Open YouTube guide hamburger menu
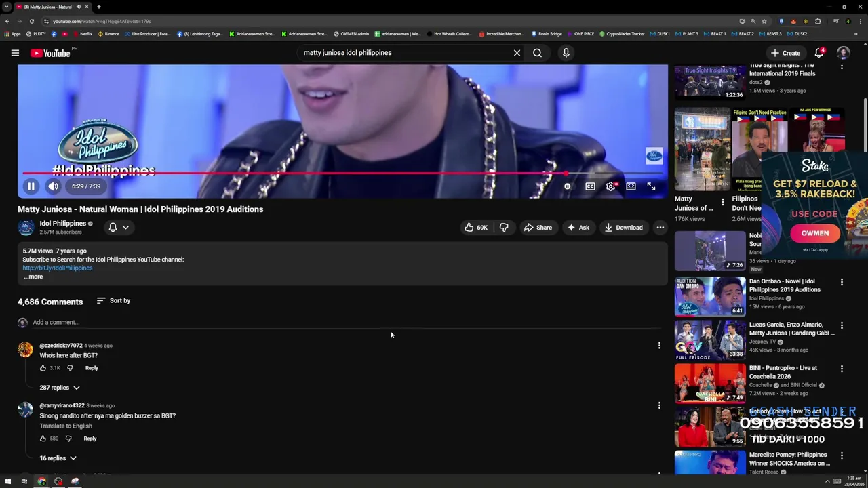The height and width of the screenshot is (488, 868). (x=15, y=52)
